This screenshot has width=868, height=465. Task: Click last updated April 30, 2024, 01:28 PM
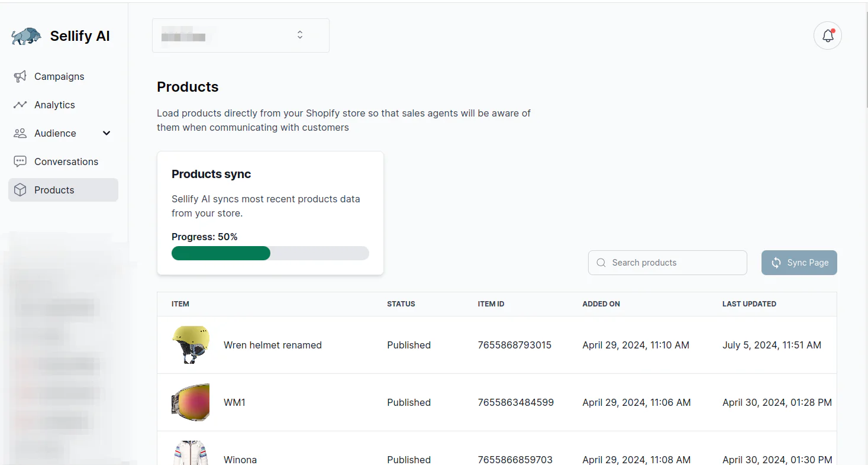[x=777, y=402]
